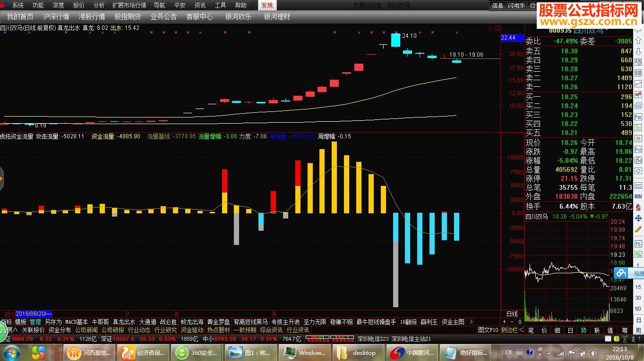The width and height of the screenshot is (644, 361).
Task: Collapse the 侧边栏 sidebar toggle
Action: click(513, 330)
